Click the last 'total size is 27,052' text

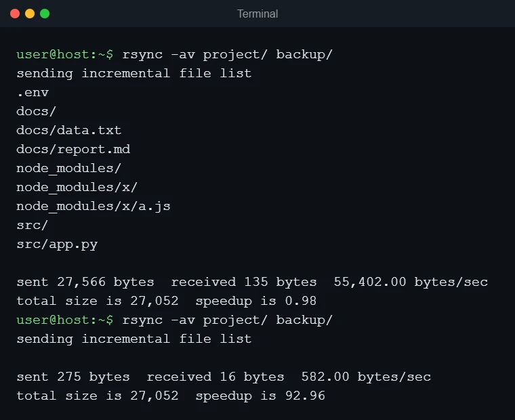coord(98,396)
